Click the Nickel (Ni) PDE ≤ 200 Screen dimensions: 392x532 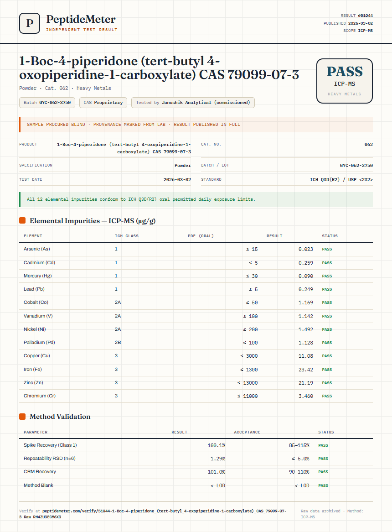(250, 329)
